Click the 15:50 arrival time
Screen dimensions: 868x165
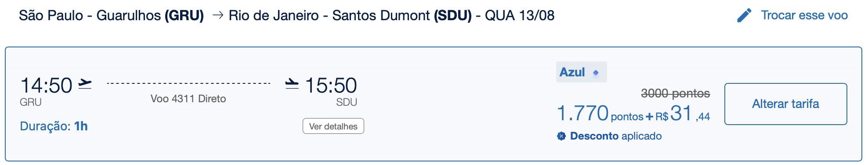click(331, 85)
